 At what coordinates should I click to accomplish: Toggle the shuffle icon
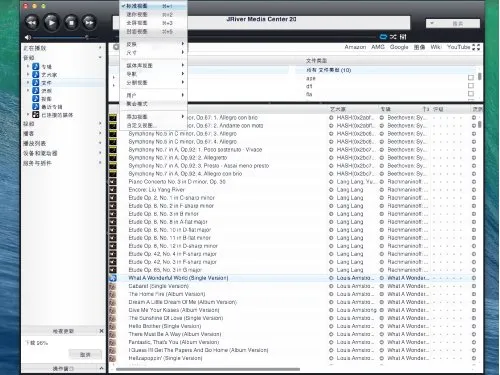(393, 37)
